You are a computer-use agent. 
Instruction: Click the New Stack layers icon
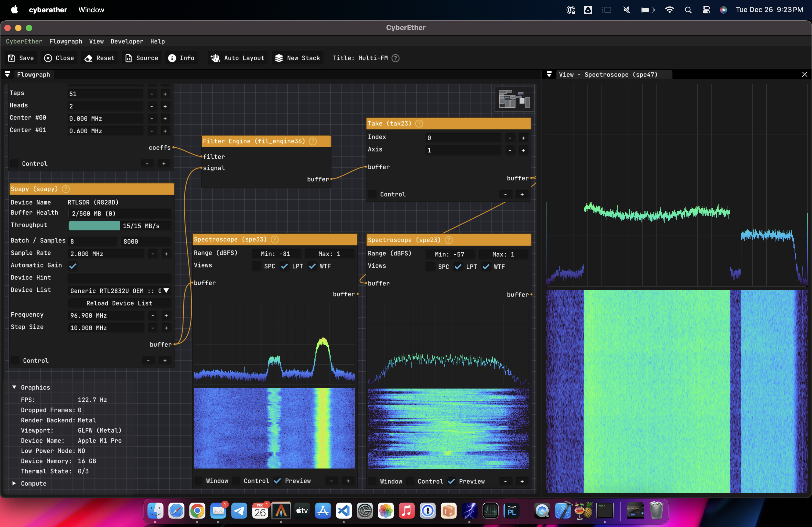(279, 58)
